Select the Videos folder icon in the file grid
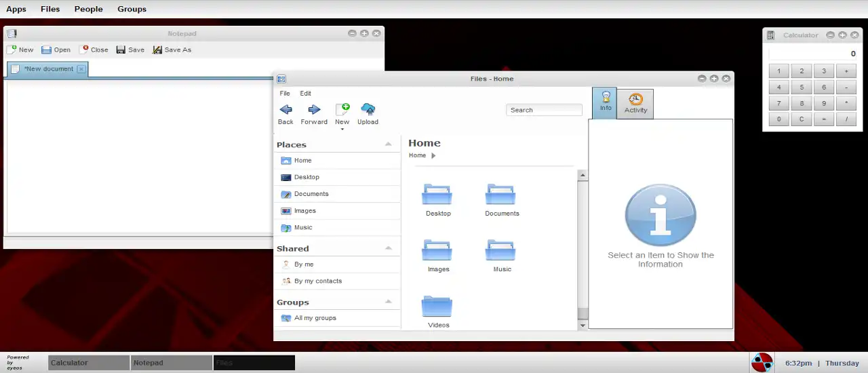868x373 pixels. tap(437, 306)
